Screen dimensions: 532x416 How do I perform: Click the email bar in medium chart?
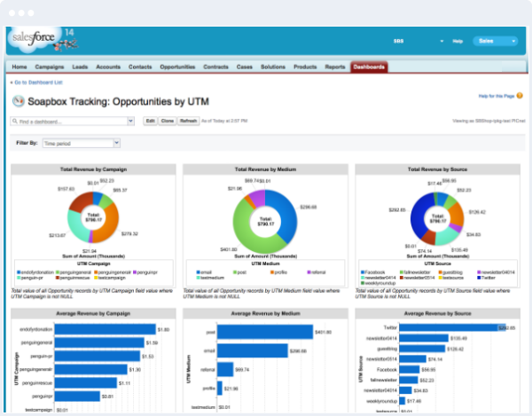253,350
